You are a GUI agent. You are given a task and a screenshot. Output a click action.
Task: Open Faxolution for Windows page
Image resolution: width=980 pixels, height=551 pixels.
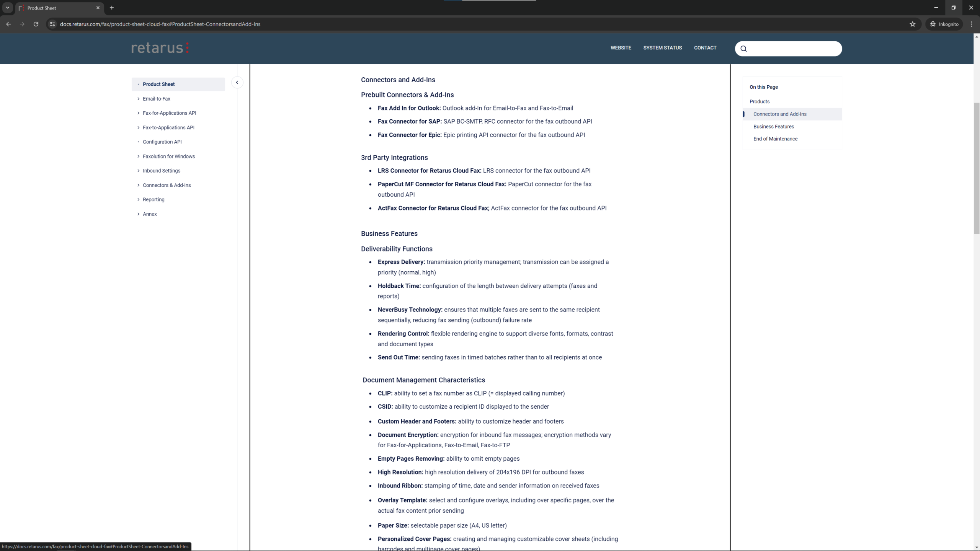point(169,156)
